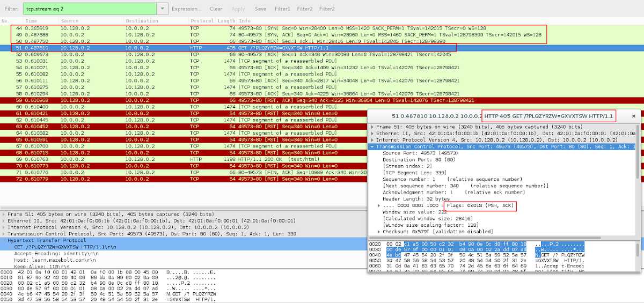Activate the Filter1 saved filter
Viewport: 644px width, 303px height.
click(x=282, y=9)
